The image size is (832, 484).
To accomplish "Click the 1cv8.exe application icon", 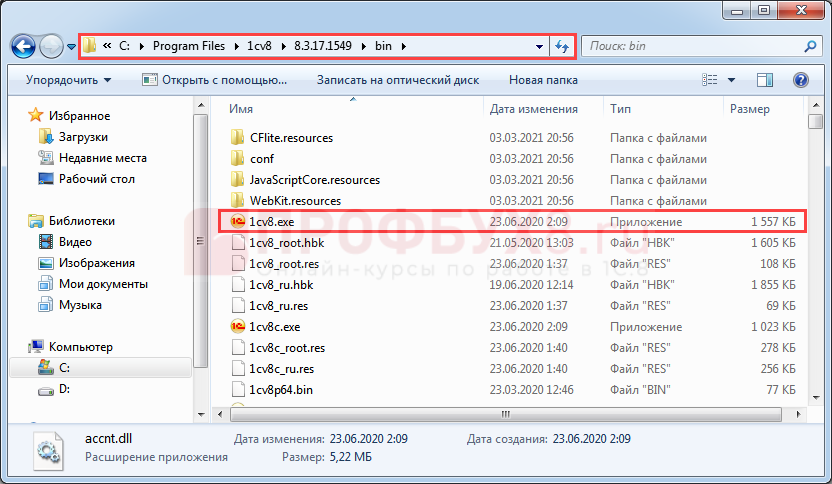I will (x=237, y=221).
